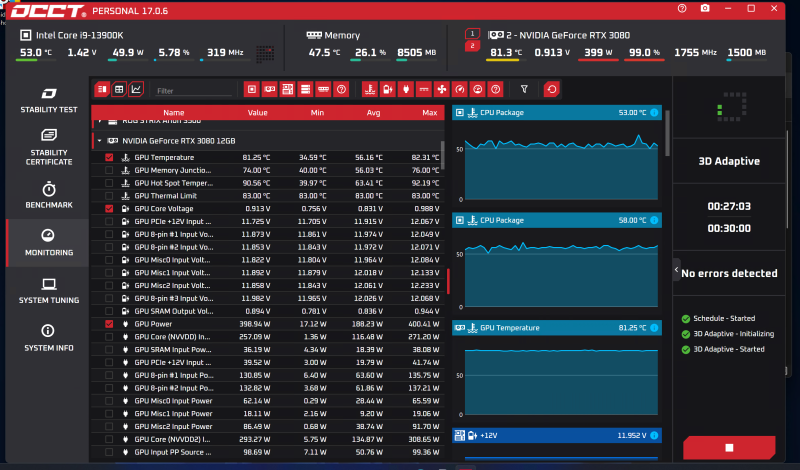Open Stability Certificate section
The width and height of the screenshot is (800, 470).
(x=48, y=147)
